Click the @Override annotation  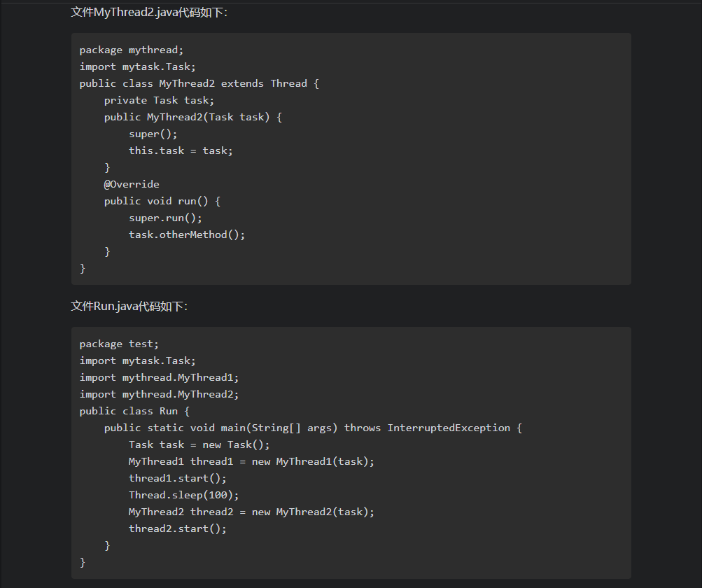[132, 184]
